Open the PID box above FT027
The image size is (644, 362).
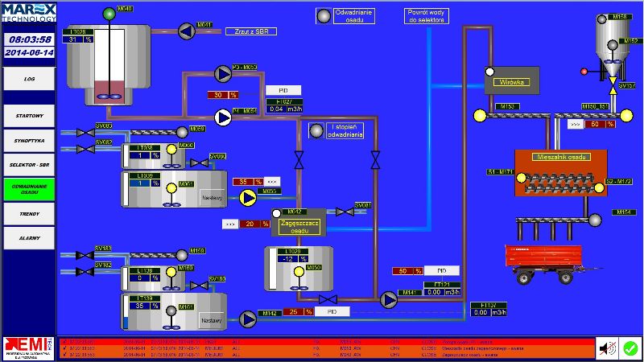[283, 90]
